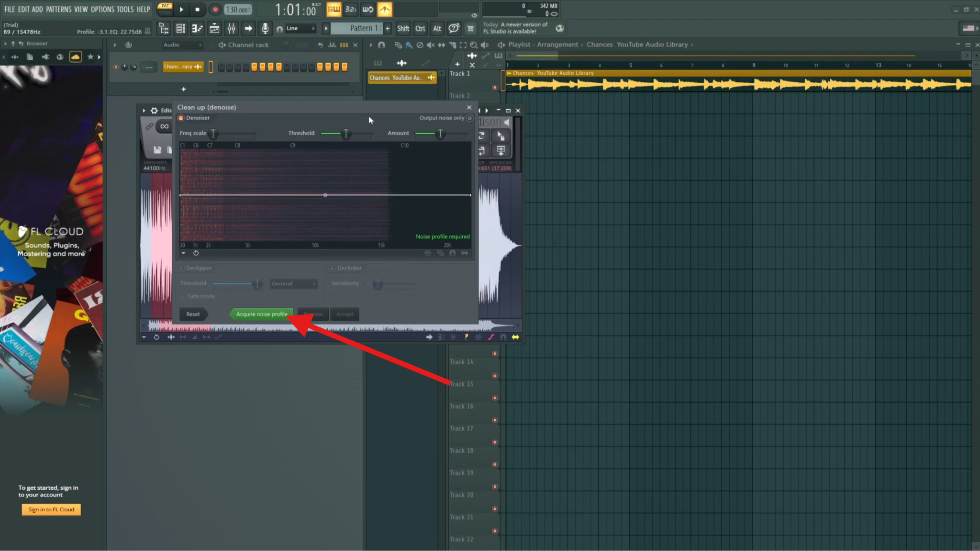This screenshot has width=980, height=551.
Task: Enable the Denoiser module toggle
Action: point(181,118)
